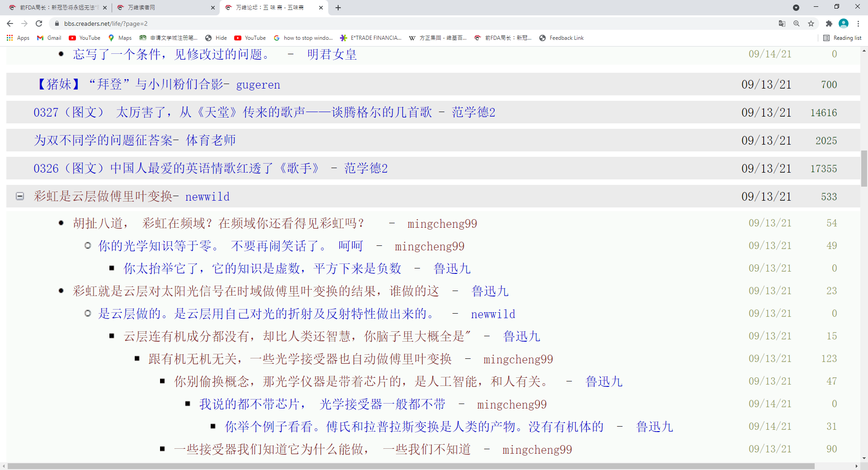This screenshot has width=868, height=470.
Task: Open the first YouTube bookmark
Action: pos(85,38)
